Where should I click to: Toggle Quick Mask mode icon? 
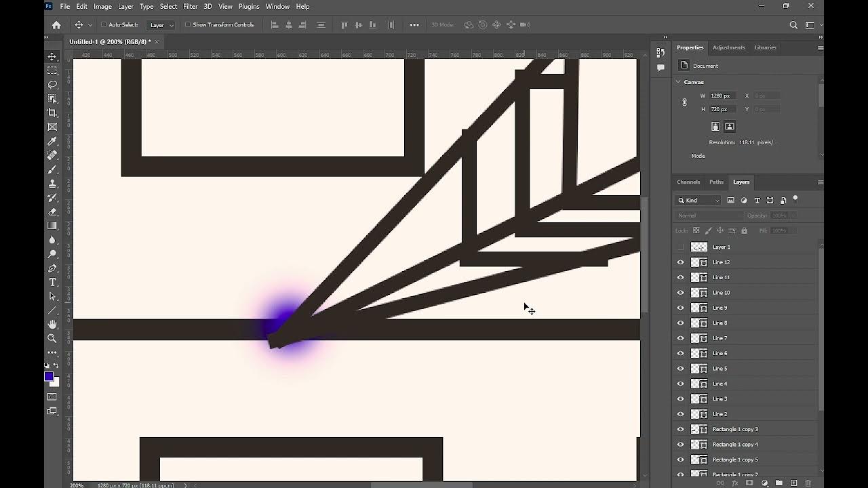point(52,396)
